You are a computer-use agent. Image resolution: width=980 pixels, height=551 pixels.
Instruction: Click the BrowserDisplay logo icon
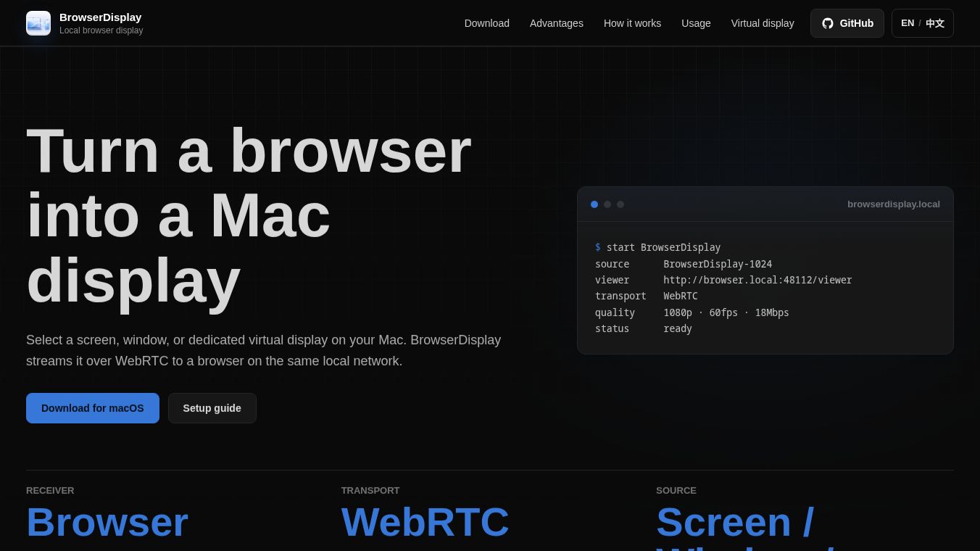point(38,23)
